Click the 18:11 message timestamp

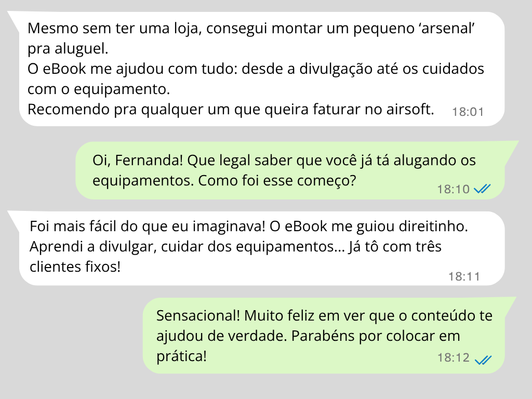click(464, 276)
